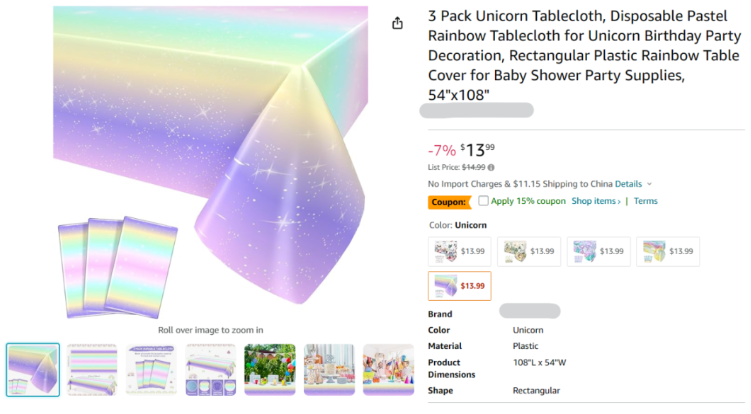Click the List Price info icon
Image resolution: width=751 pixels, height=414 pixels.
(491, 167)
